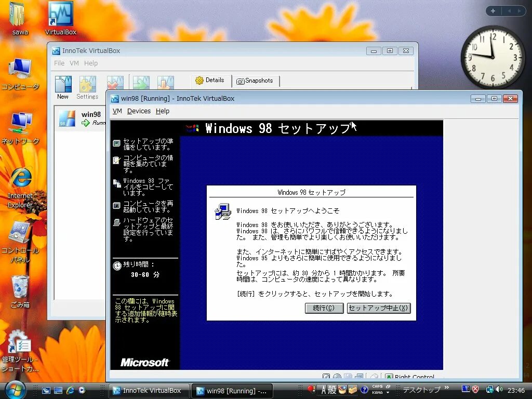Screen dimensions: 532x399
Task: Select the ごみ箱 recycle bin icon
Action: pos(20,291)
